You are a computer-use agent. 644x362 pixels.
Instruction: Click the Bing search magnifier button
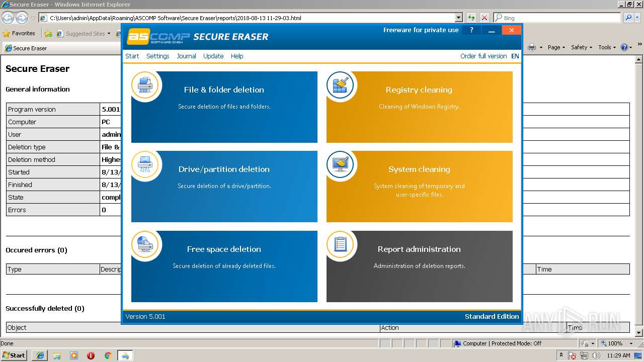628,18
